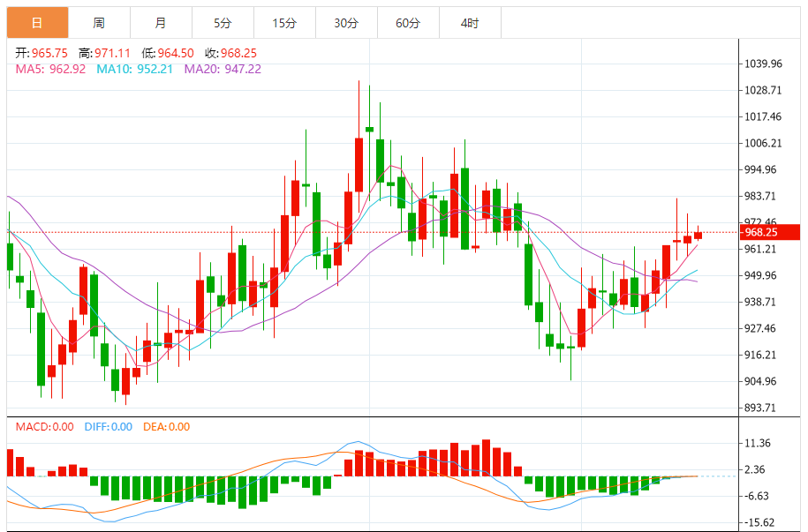
Task: Select the 60分 timeframe tab
Action: click(x=408, y=23)
